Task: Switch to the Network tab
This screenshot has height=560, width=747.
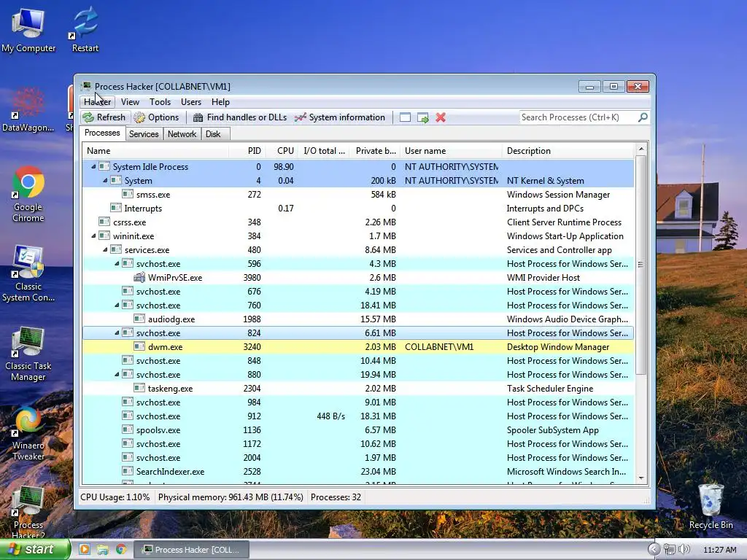Action: (x=182, y=134)
